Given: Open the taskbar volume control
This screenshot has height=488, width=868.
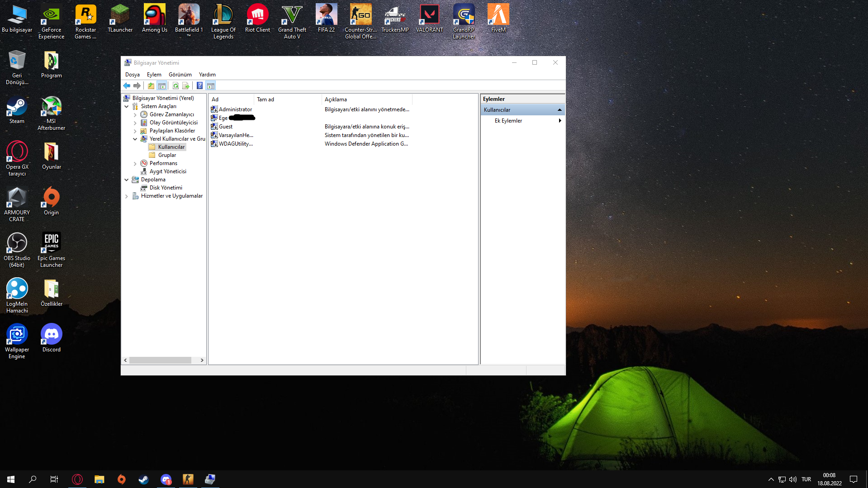Looking at the screenshot, I should tap(793, 479).
